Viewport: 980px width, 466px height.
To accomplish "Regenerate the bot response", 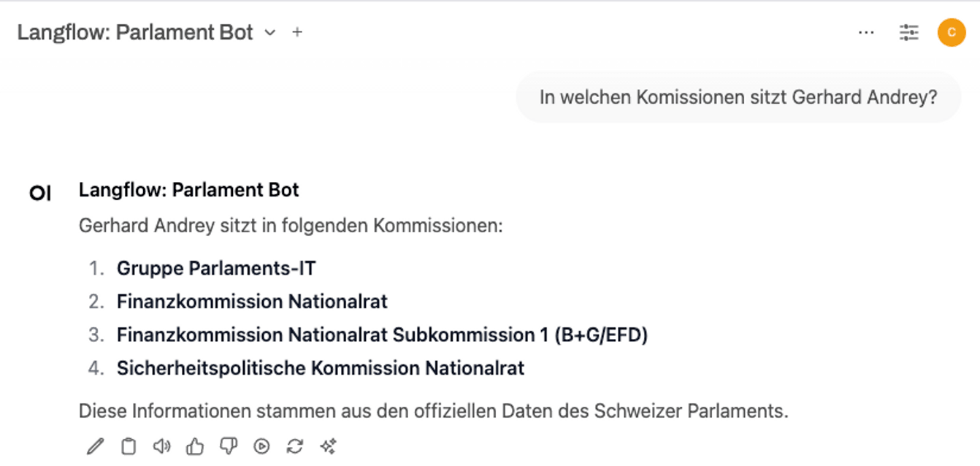I will 295,446.
